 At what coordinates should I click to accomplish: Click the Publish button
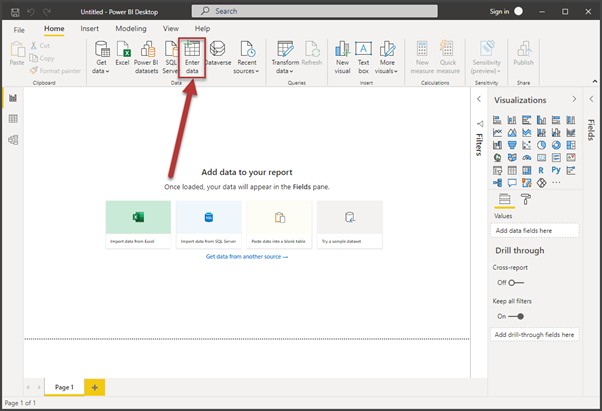[x=523, y=54]
